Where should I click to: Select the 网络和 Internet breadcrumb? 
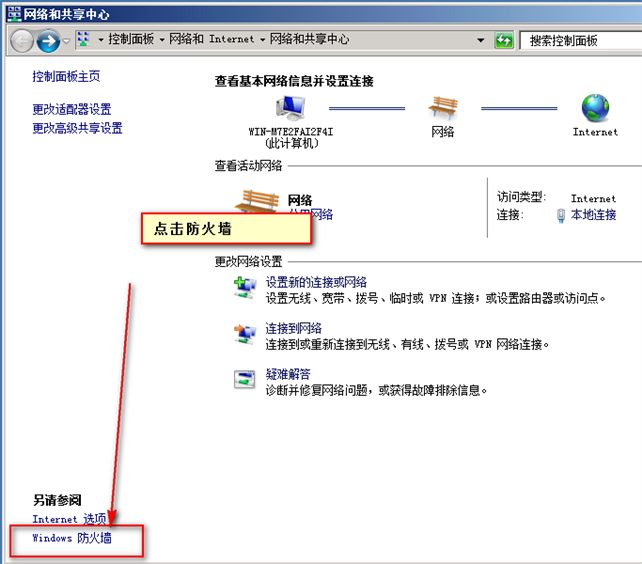point(212,39)
